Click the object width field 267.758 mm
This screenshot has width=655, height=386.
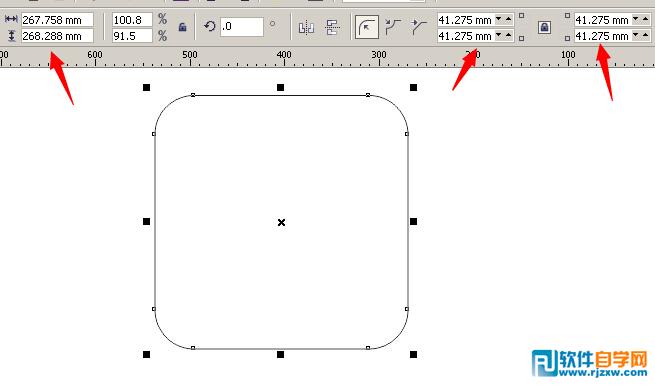coord(57,20)
